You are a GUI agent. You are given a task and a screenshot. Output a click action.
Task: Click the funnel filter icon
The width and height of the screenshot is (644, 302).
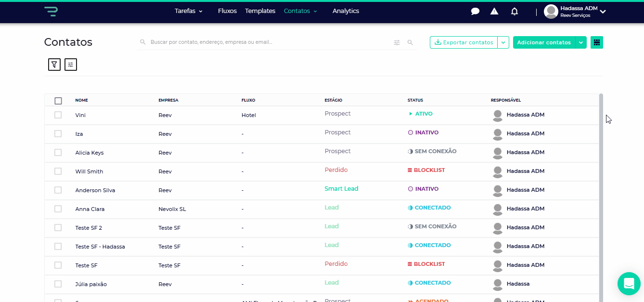(x=54, y=65)
